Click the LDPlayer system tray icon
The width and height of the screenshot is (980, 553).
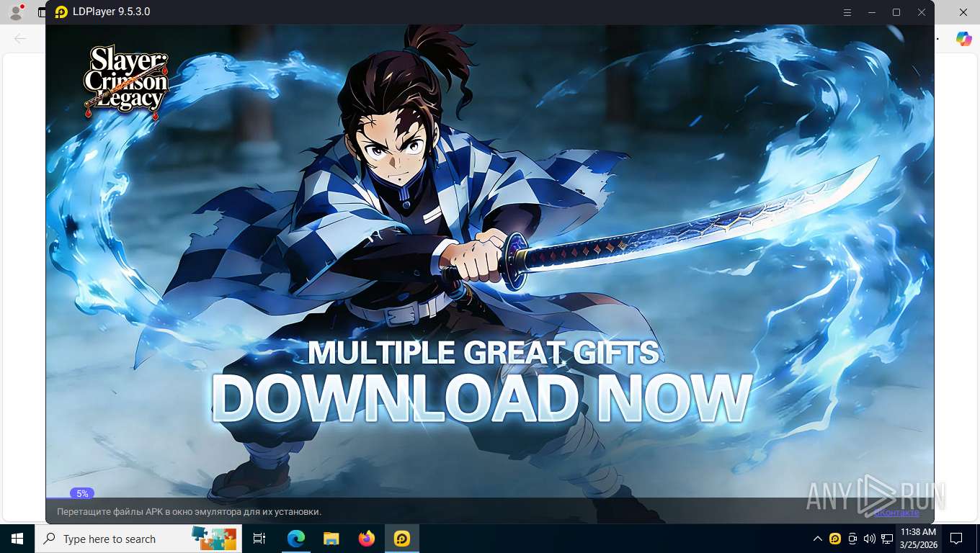835,539
